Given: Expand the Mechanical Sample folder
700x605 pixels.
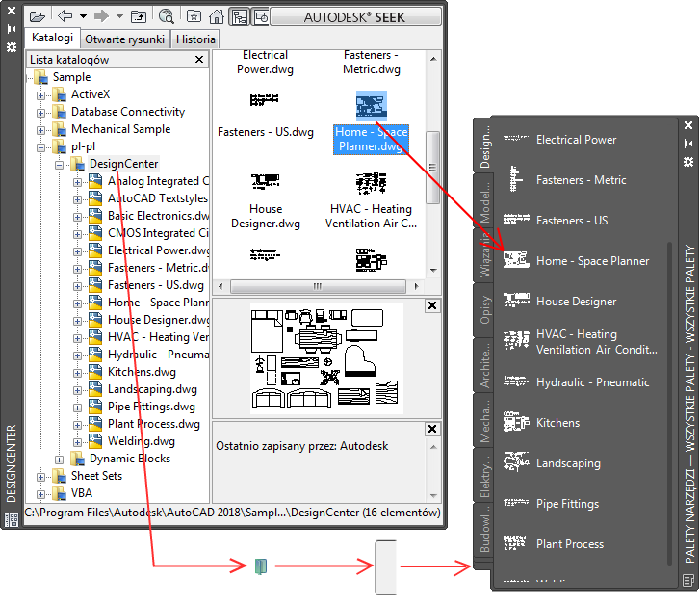Looking at the screenshot, I should (x=40, y=130).
